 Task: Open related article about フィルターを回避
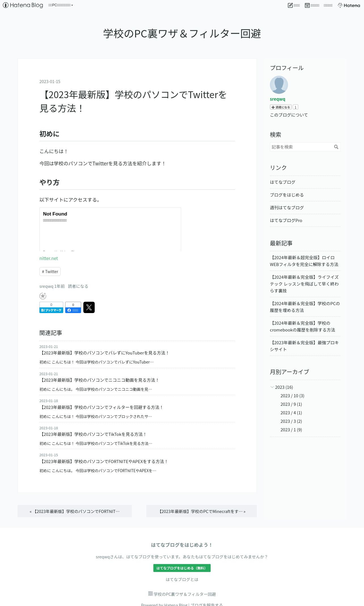tap(101, 407)
